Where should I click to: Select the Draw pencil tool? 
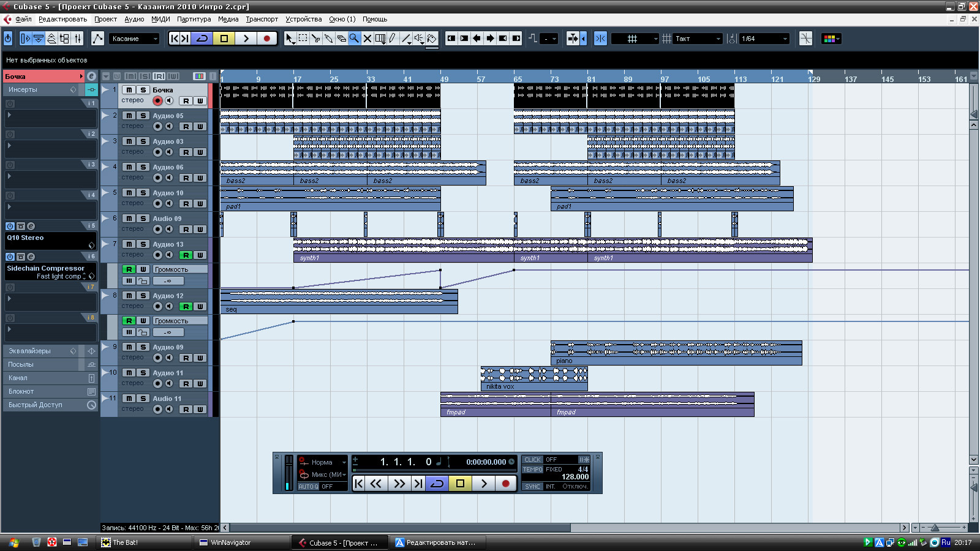coord(393,39)
